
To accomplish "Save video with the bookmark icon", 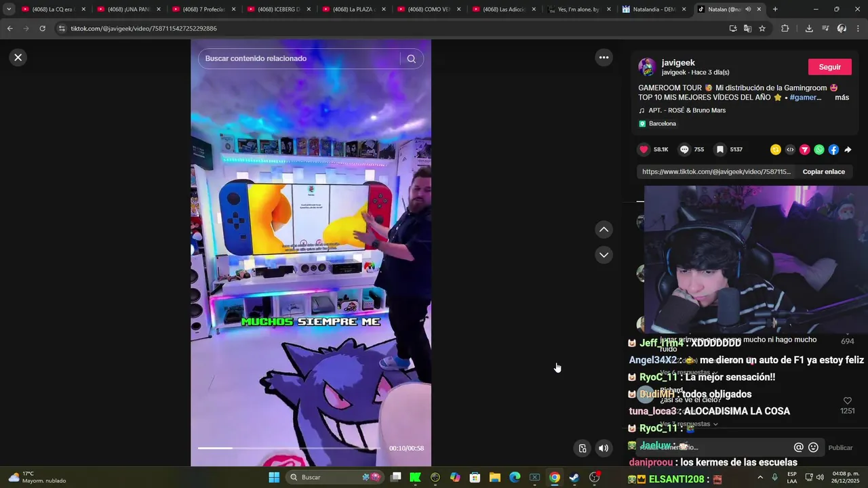I will pos(720,149).
